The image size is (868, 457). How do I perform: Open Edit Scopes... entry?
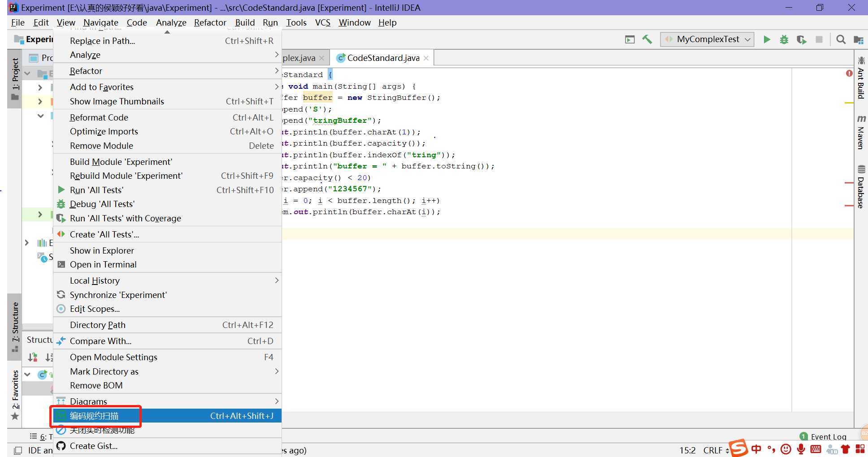tap(167, 309)
